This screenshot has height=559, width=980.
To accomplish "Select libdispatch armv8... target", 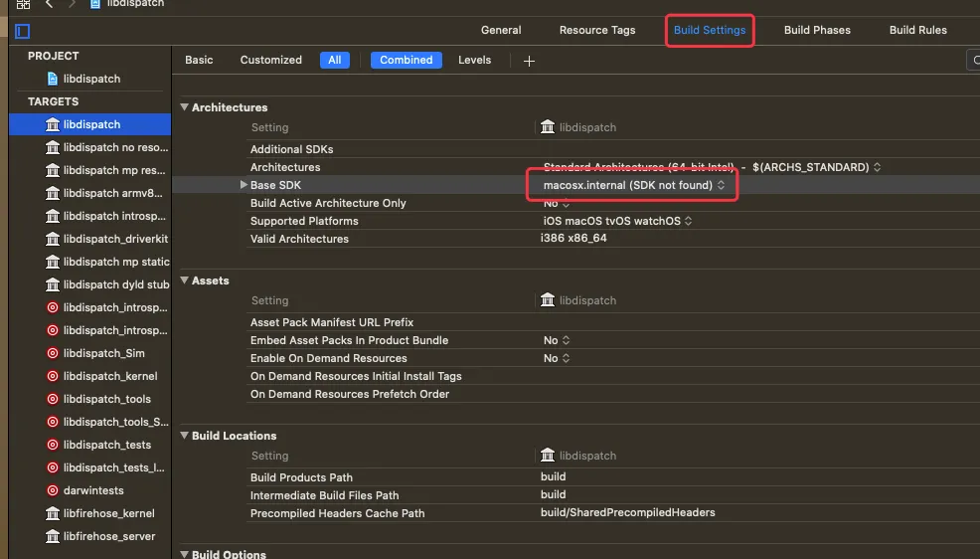I will tap(104, 193).
